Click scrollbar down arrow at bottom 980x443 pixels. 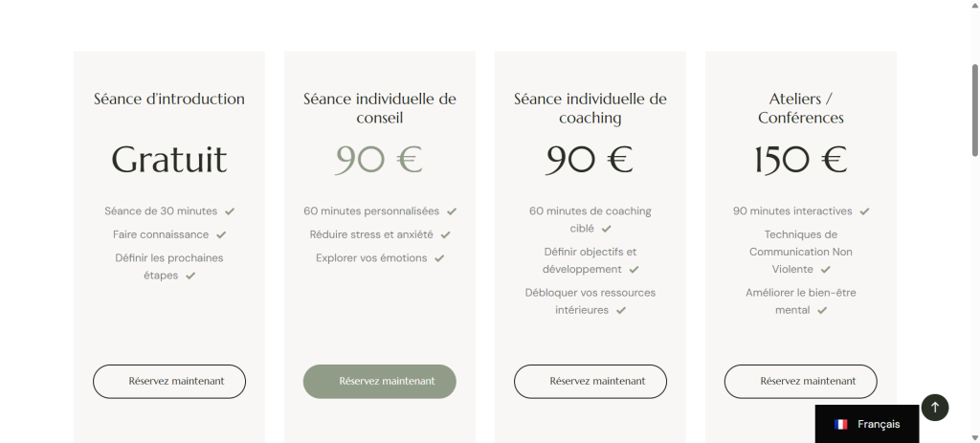click(x=975, y=437)
